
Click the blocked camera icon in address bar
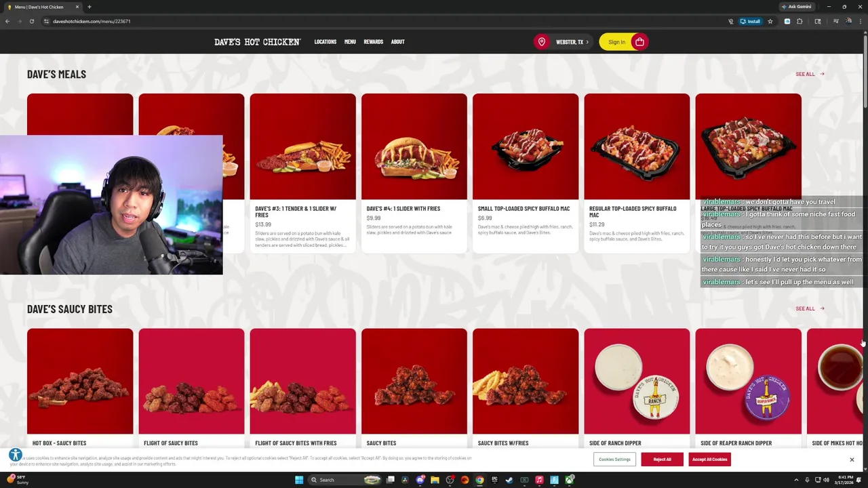tap(731, 21)
